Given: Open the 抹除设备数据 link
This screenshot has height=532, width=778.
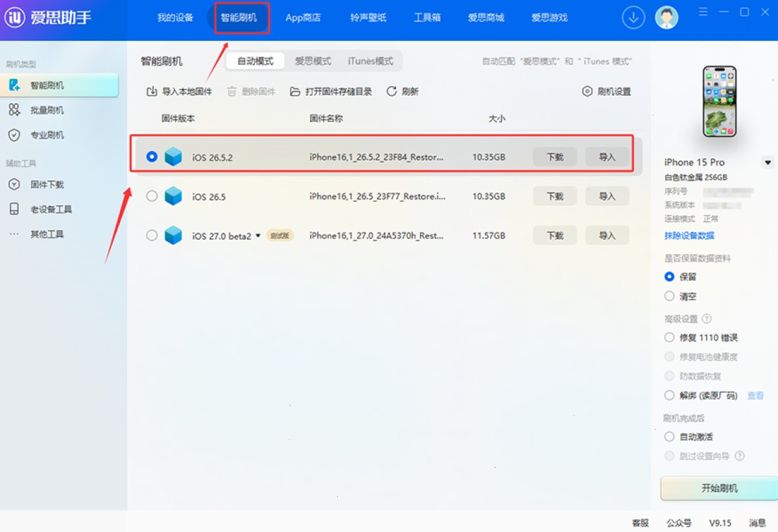Looking at the screenshot, I should tap(689, 235).
